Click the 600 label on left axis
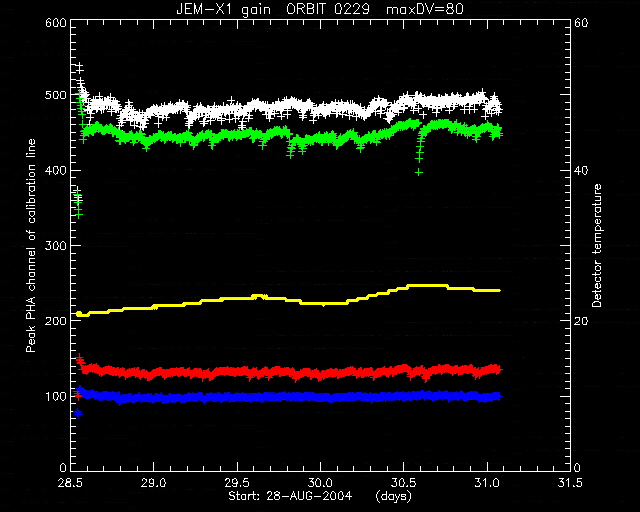640x512 pixels. click(x=56, y=23)
